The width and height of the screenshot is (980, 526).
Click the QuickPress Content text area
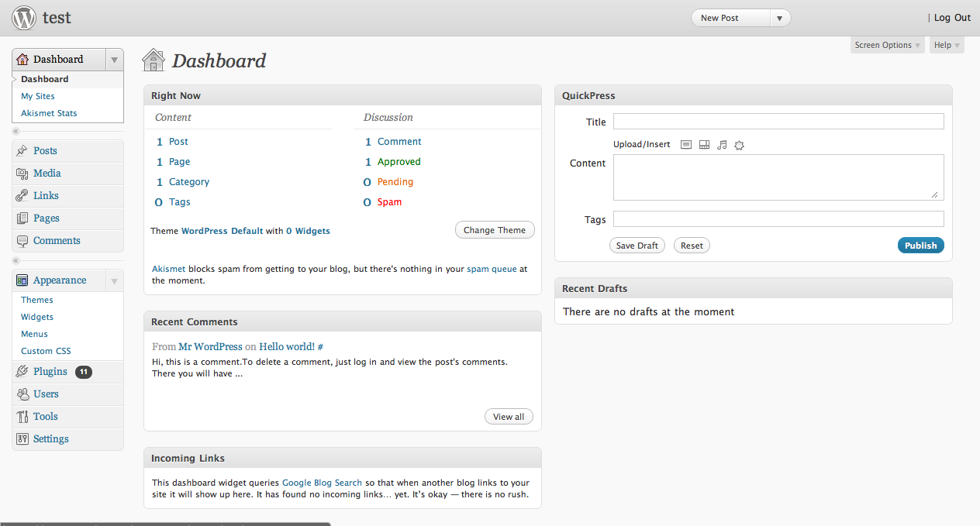pyautogui.click(x=778, y=177)
